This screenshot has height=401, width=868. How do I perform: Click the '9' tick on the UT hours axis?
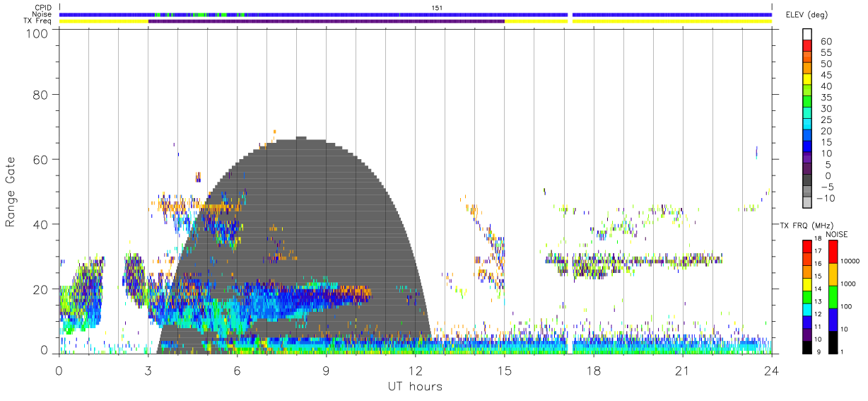click(326, 371)
